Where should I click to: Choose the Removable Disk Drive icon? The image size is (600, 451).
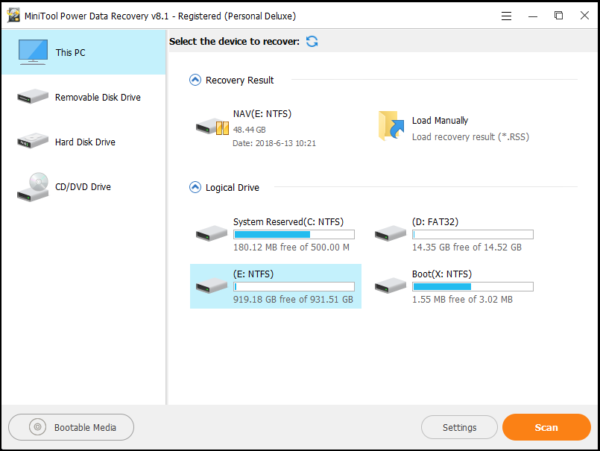pos(33,97)
